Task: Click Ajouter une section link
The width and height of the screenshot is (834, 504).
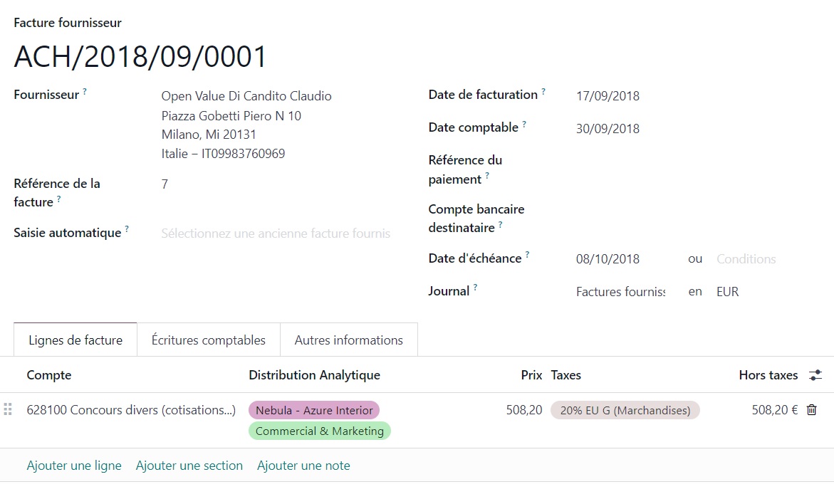Action: [189, 466]
